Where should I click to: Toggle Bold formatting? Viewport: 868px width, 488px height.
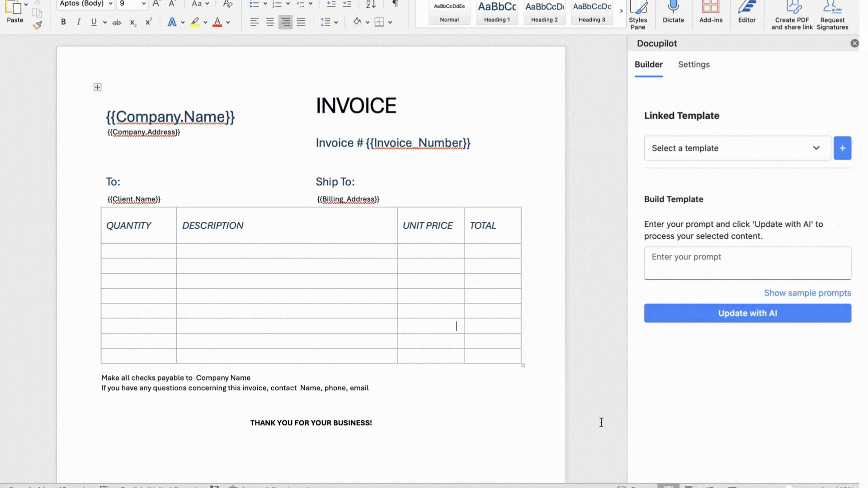(x=63, y=22)
